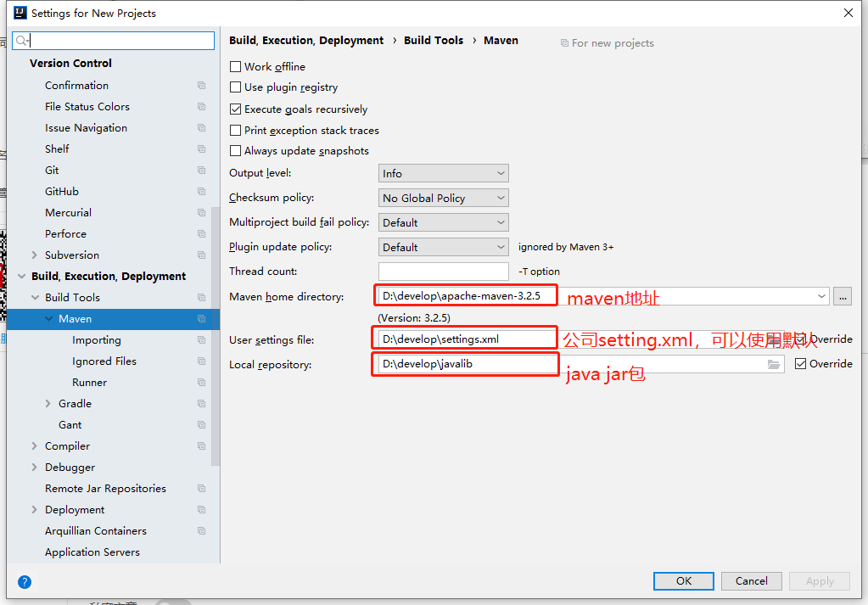The image size is (868, 605).
Task: Click the project-level icon beside GitHub
Action: [201, 192]
